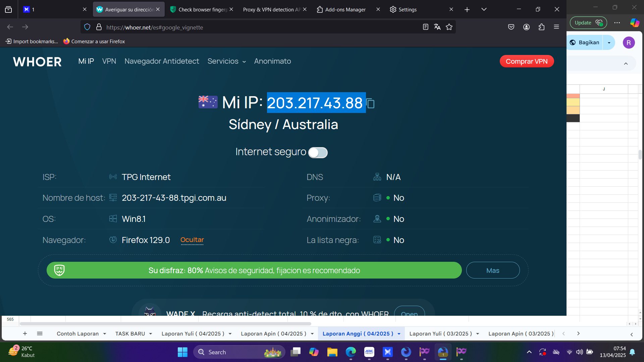Click the spreadsheet vertical scrollbar thumb
644x362 pixels.
[640, 155]
